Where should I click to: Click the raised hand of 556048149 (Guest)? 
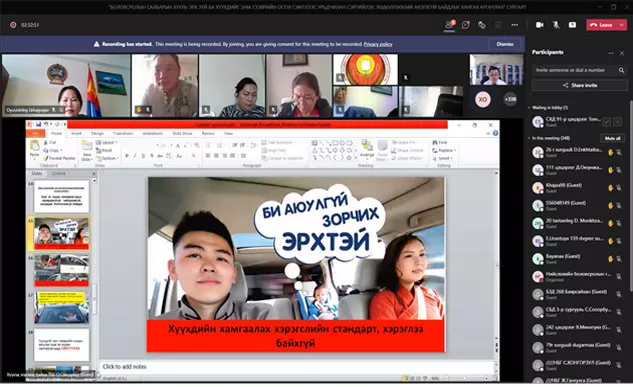[610, 205]
